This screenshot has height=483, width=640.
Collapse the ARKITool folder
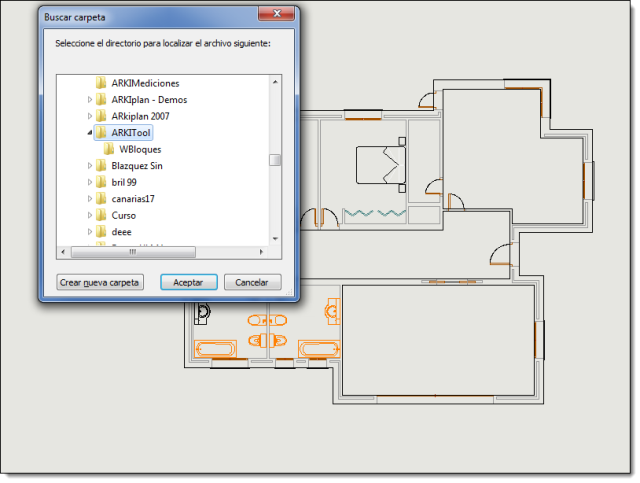pos(90,132)
